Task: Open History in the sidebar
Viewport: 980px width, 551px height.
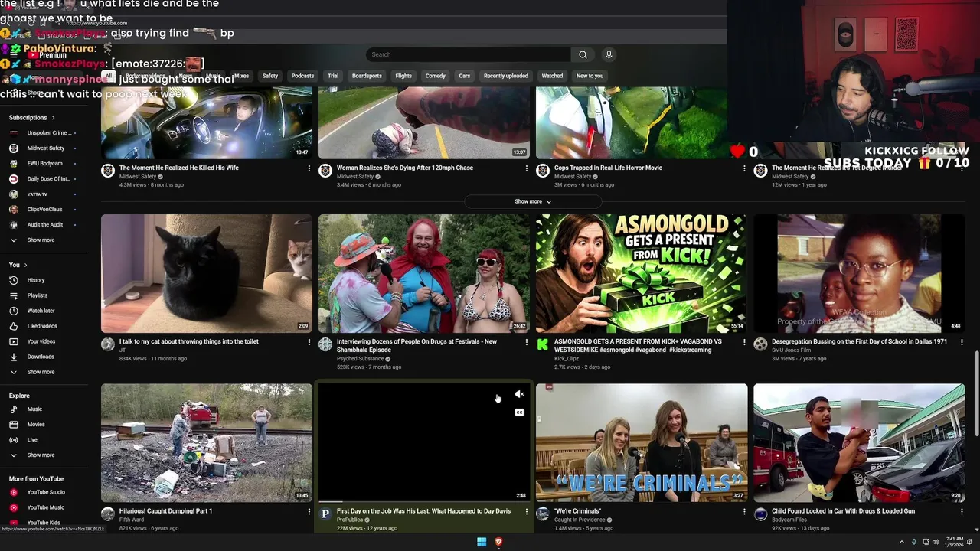Action: click(36, 280)
